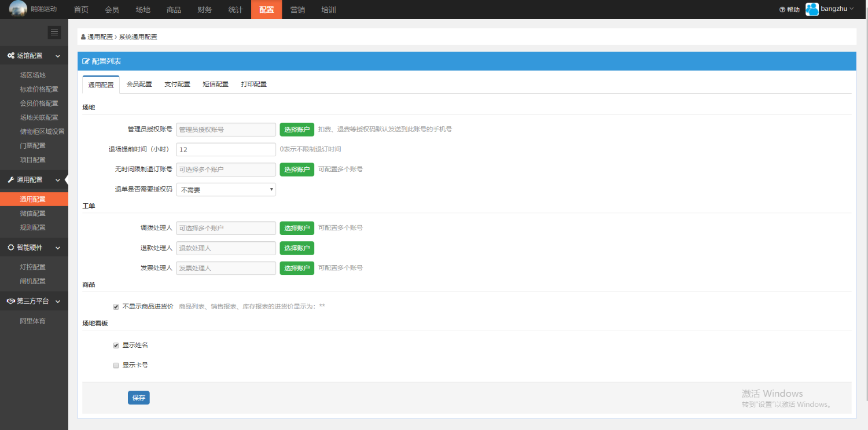Click the 无时间限制退订账号 input field

click(x=226, y=170)
